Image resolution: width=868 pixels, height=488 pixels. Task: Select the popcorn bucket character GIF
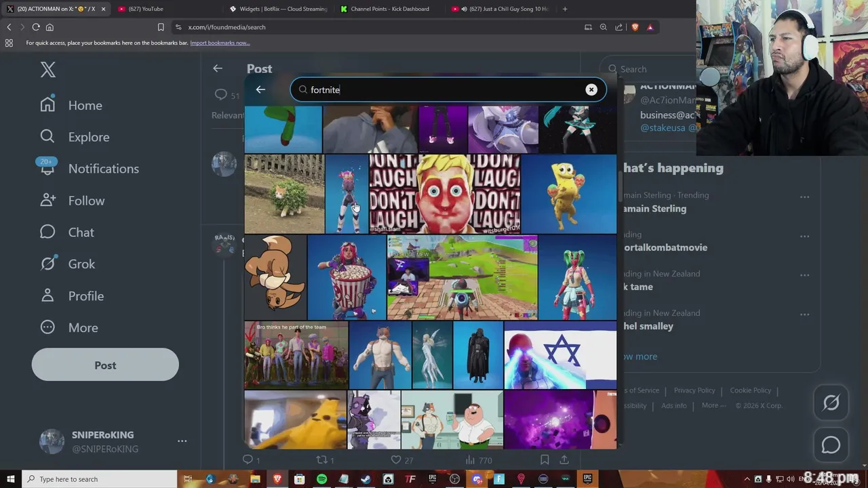347,277
